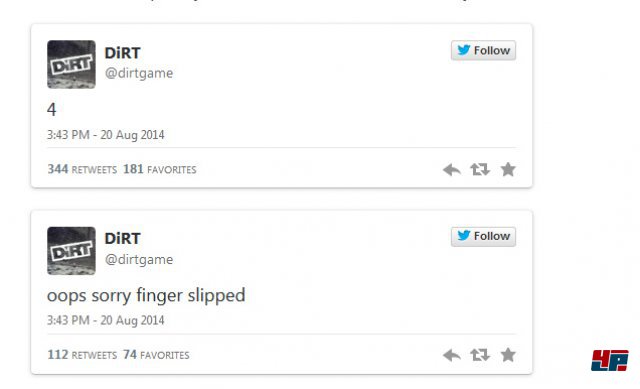Retweet the "oops sorry finger slipped" tweet

click(480, 355)
